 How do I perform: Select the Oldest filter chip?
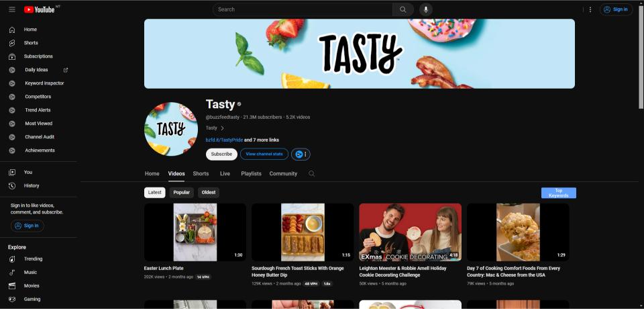click(x=209, y=193)
